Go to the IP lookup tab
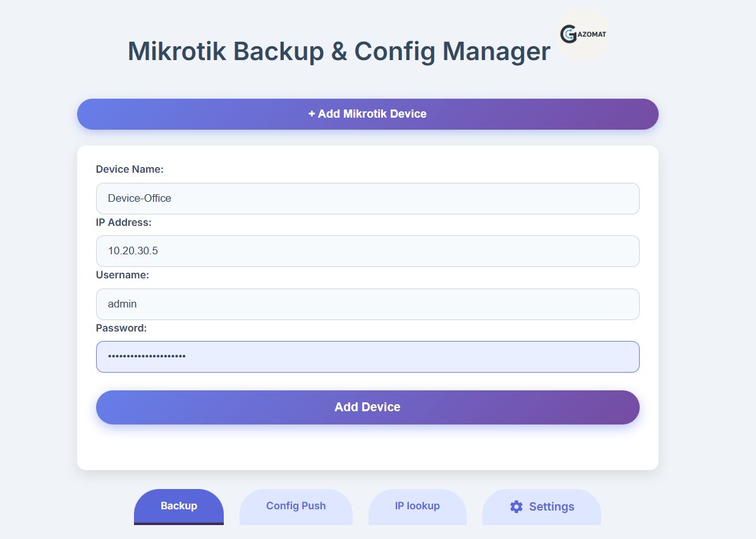Screen dimensions: 756x539 (x=417, y=506)
